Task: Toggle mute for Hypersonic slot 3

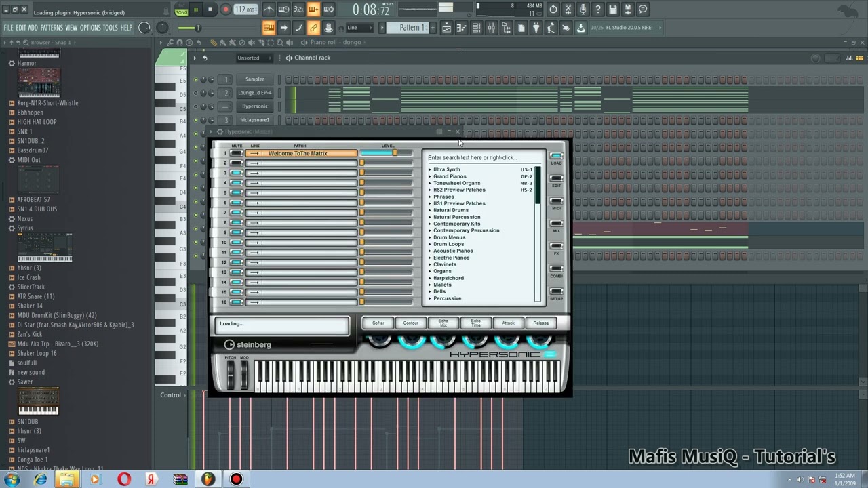Action: [x=236, y=173]
